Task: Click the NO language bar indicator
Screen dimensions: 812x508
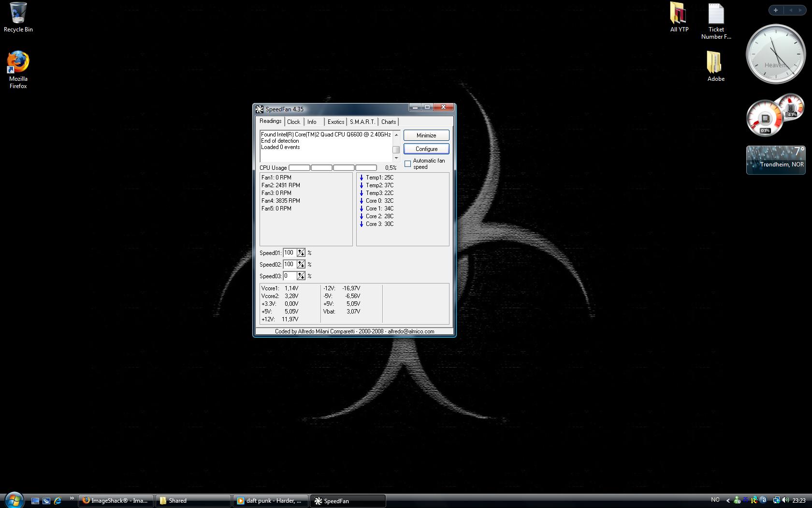Action: click(715, 500)
